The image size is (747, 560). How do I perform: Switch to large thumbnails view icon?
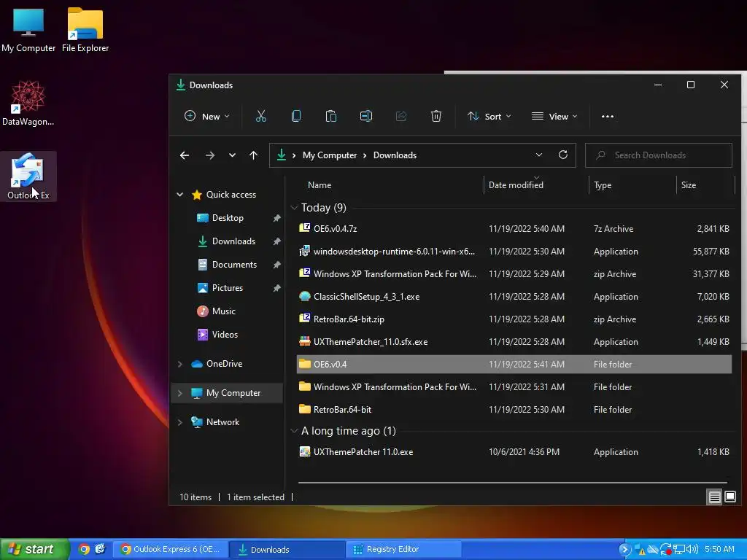(729, 497)
